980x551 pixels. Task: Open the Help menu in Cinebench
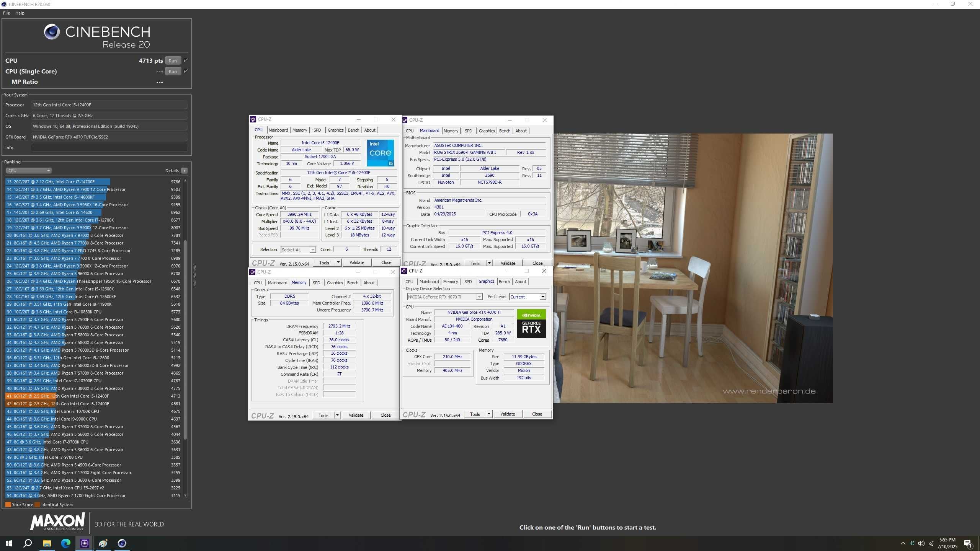(x=20, y=13)
